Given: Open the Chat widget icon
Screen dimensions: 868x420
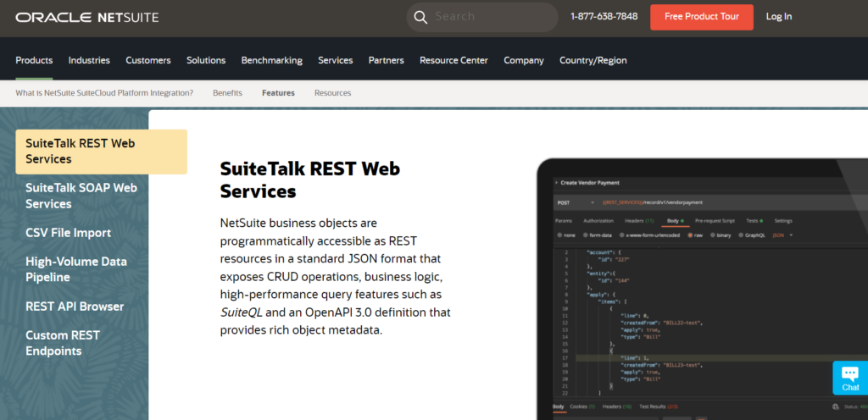Looking at the screenshot, I should pos(849,377).
